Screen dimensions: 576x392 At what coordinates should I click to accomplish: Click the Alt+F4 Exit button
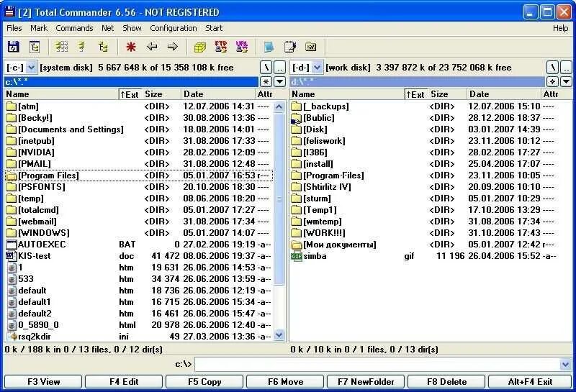530,382
